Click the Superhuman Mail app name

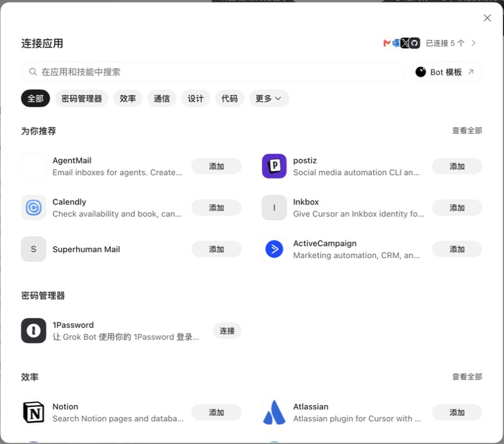(86, 249)
